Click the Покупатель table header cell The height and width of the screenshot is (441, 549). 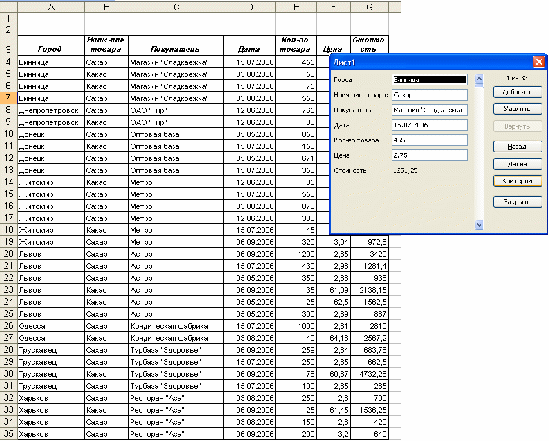point(176,46)
